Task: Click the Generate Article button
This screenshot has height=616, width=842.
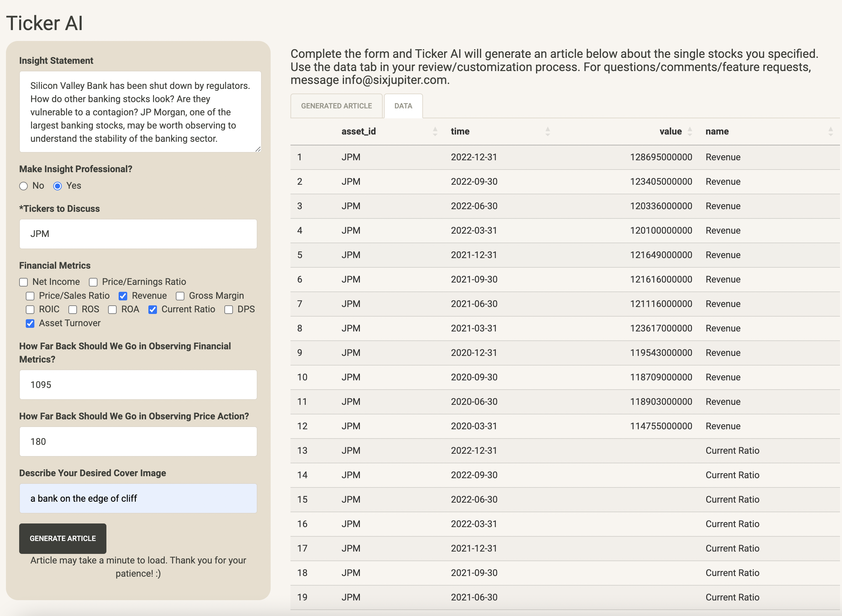Action: (x=63, y=538)
